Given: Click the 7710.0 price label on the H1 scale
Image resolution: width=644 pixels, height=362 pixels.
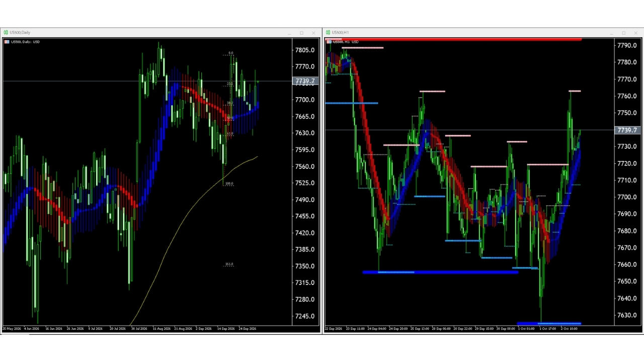Looking at the screenshot, I should tap(627, 180).
